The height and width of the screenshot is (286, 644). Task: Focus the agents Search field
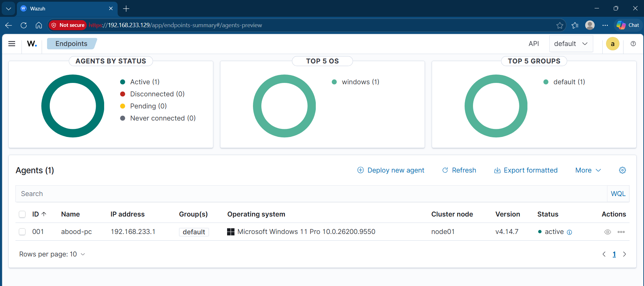pos(311,194)
